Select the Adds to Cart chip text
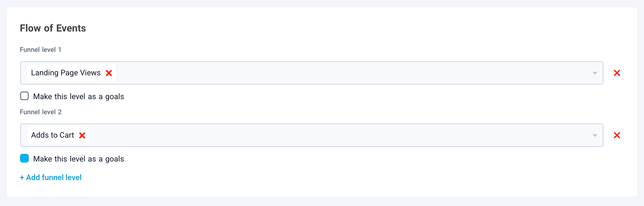Viewport: 644px width, 206px height. click(53, 135)
